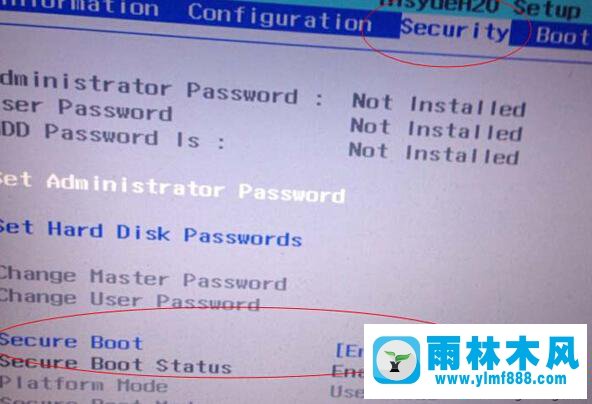Click the InsydeH20 Setup title text
The height and width of the screenshot is (404, 592).
[481, 8]
